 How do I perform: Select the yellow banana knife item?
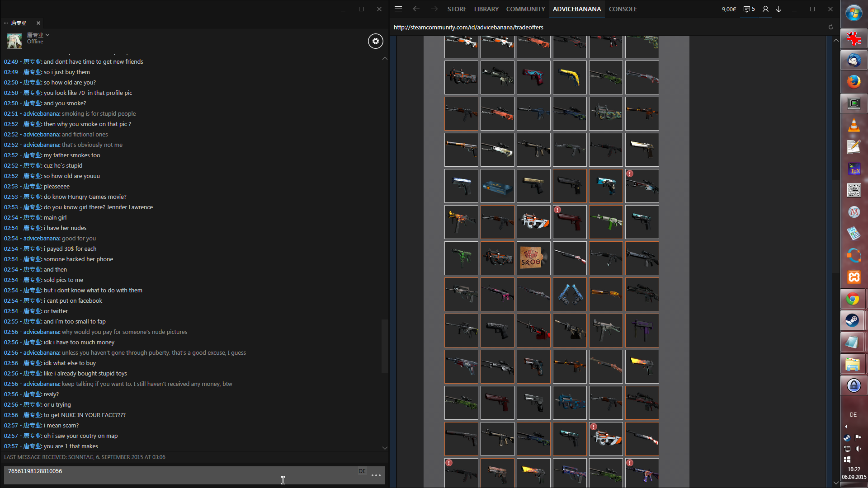(x=570, y=77)
